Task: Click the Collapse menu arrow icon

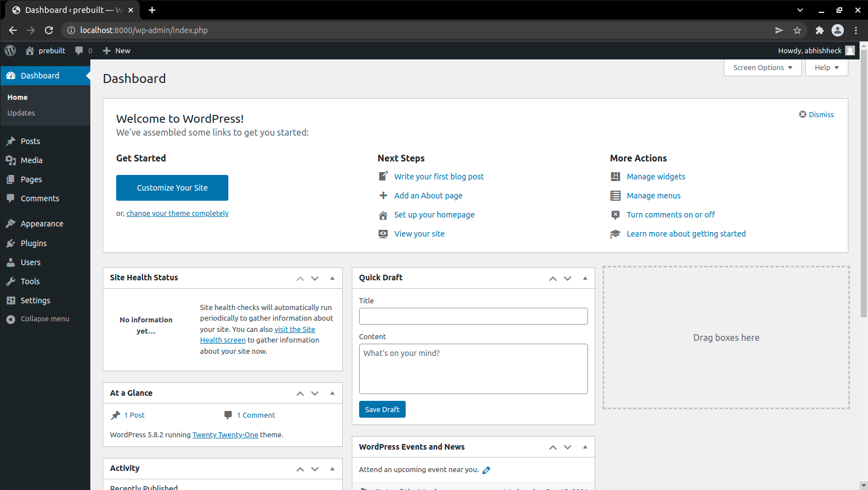Action: 11,319
